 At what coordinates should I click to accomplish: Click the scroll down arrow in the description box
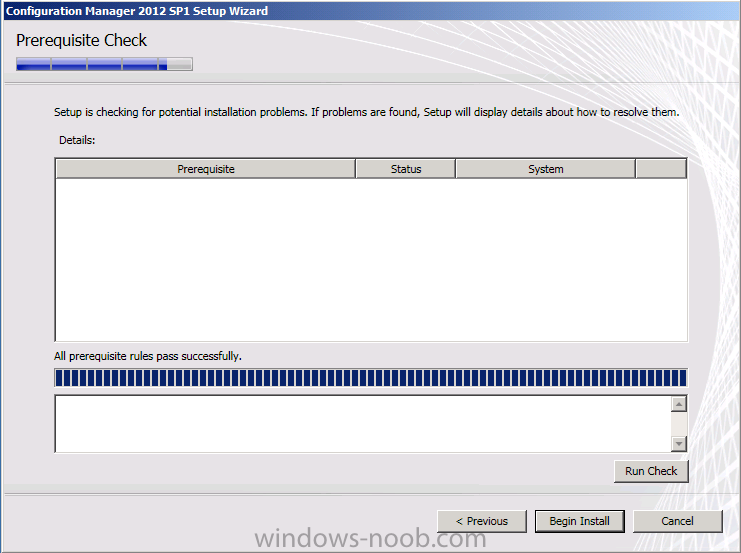click(x=679, y=443)
